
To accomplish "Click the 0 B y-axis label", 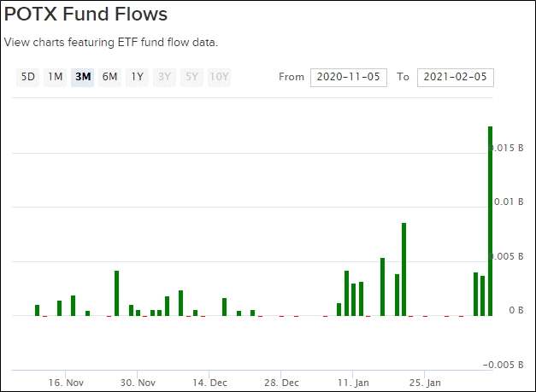I will pyautogui.click(x=516, y=310).
